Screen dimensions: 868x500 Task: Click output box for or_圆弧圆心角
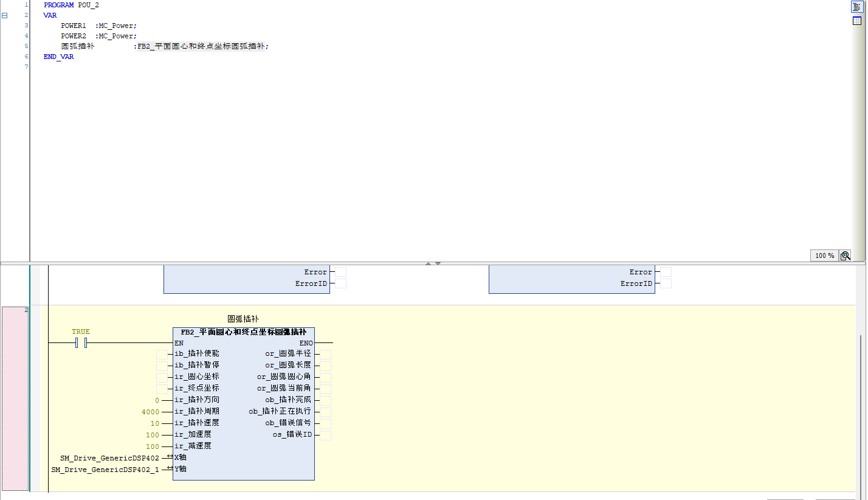point(326,378)
